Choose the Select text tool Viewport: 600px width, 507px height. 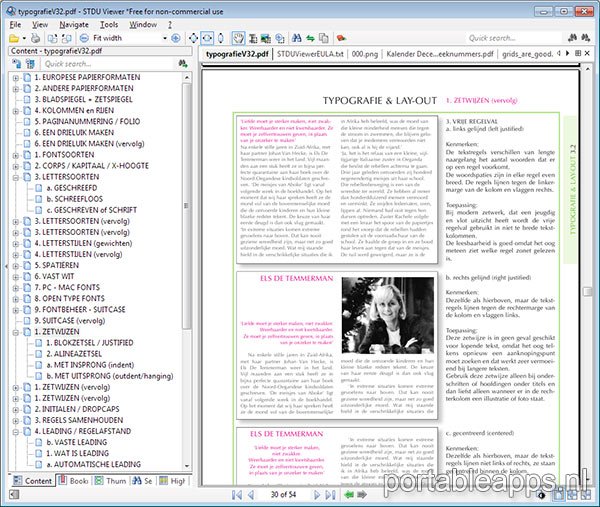[253, 38]
